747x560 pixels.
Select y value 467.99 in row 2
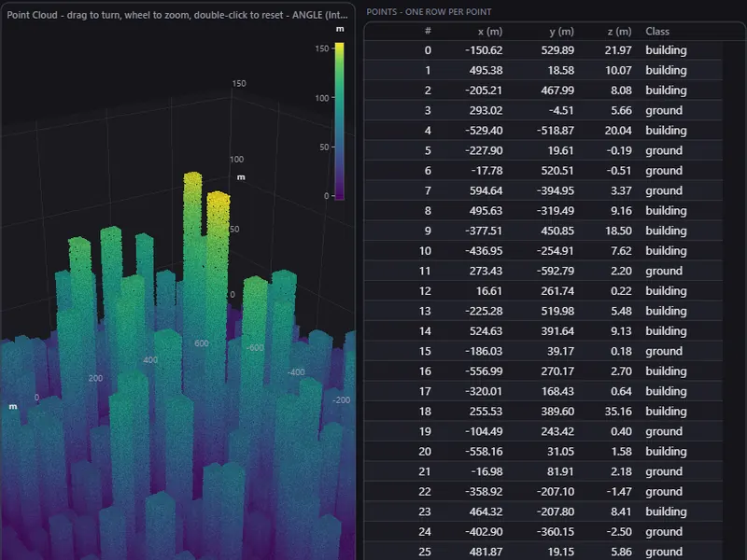tap(557, 90)
